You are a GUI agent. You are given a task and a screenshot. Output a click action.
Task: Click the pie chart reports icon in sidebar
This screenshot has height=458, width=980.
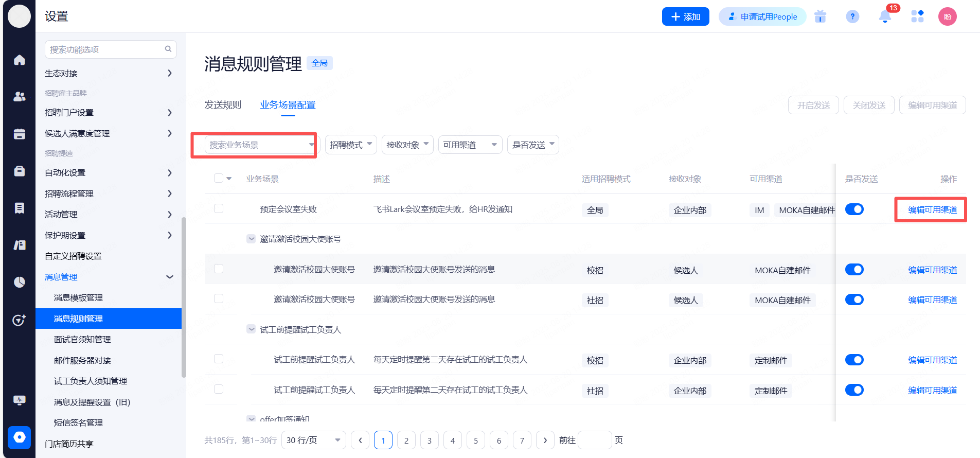point(20,282)
